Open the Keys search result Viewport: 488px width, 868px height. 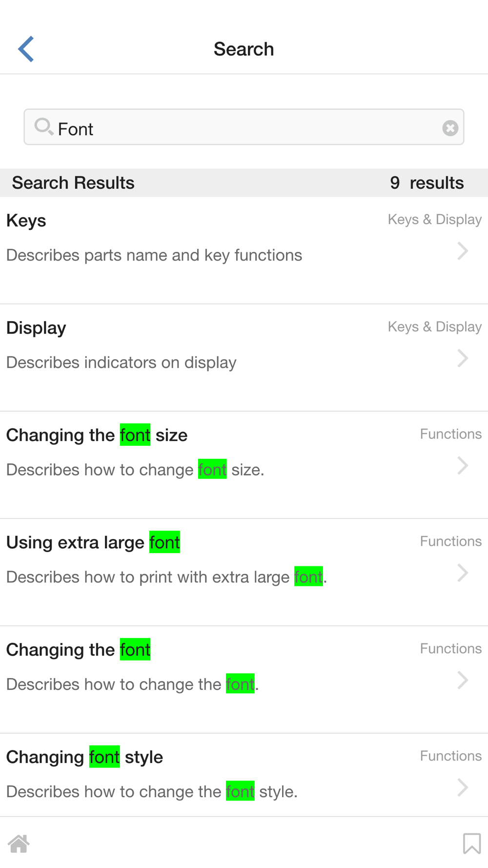pyautogui.click(x=26, y=221)
